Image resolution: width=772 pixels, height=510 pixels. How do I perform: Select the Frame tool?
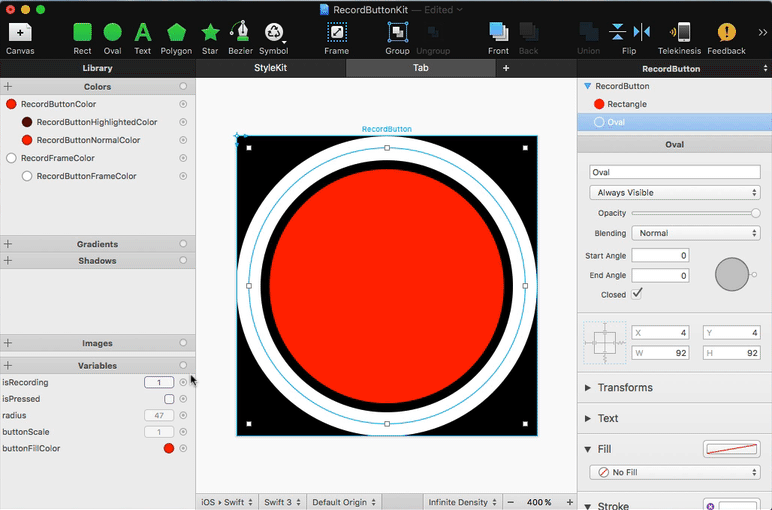point(337,38)
